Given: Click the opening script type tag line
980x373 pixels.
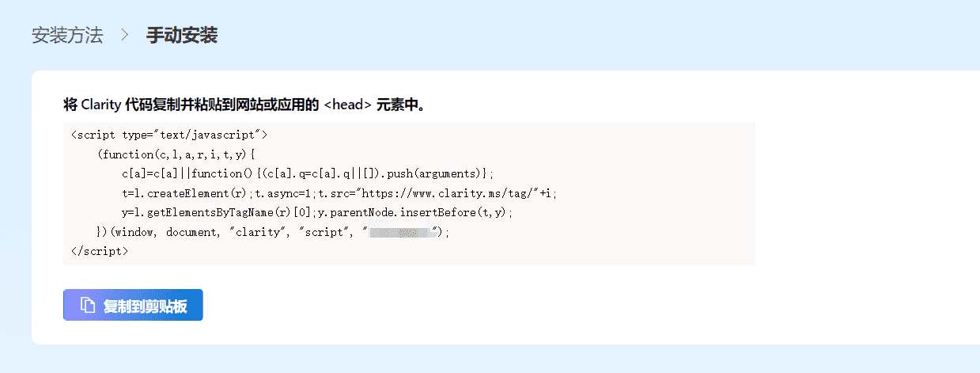Looking at the screenshot, I should click(169, 135).
